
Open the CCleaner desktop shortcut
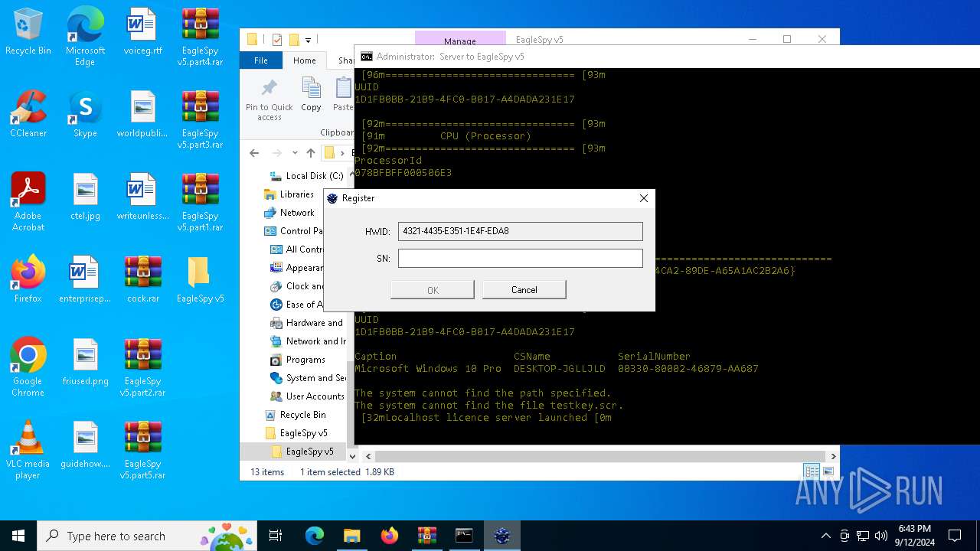[28, 114]
